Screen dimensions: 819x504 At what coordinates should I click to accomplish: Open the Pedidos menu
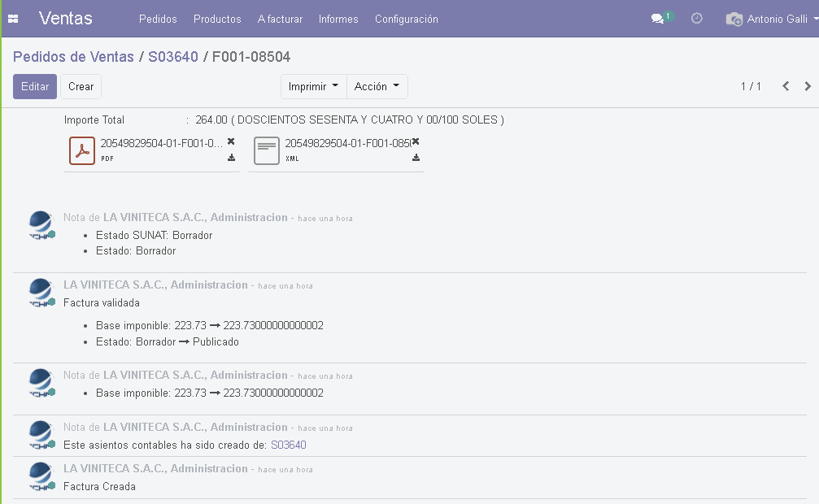[x=158, y=19]
